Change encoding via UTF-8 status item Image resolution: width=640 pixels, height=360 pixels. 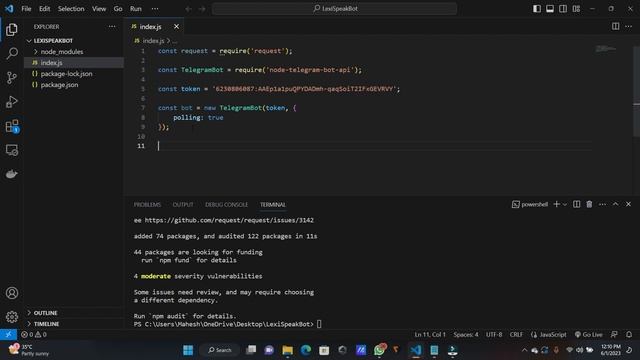pyautogui.click(x=494, y=335)
